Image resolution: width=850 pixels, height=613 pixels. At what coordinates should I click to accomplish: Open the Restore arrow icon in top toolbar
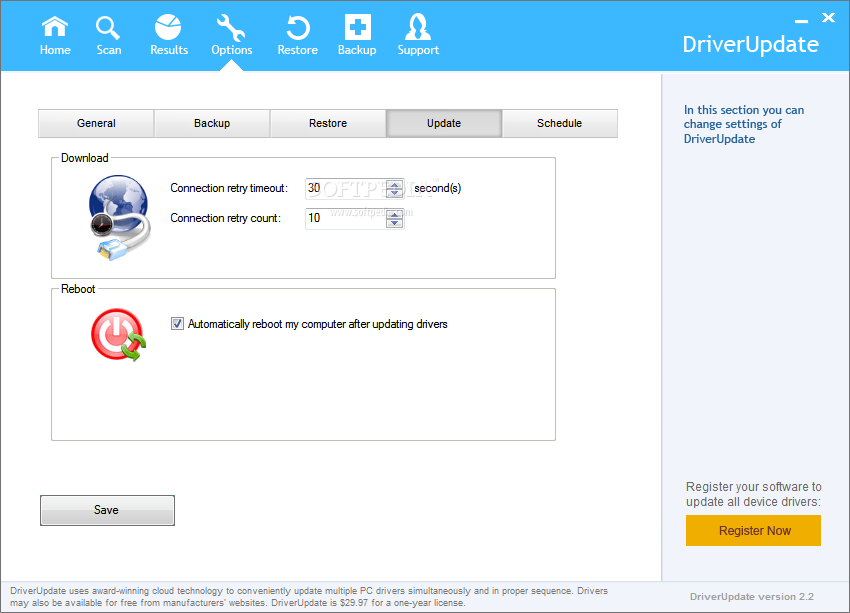[x=298, y=28]
